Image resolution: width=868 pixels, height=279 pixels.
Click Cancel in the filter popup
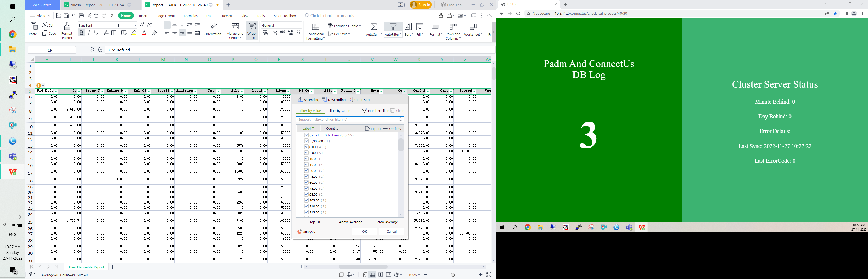coord(392,231)
